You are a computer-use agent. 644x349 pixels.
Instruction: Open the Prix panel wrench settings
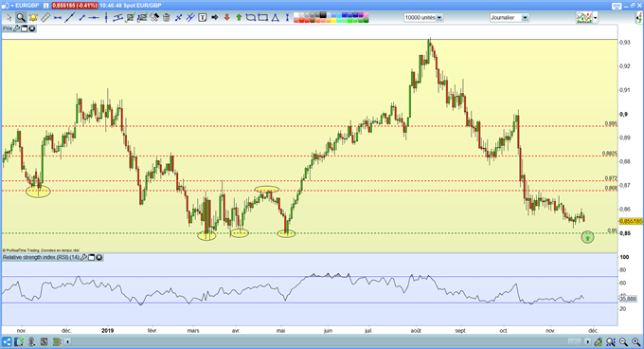pos(17,28)
